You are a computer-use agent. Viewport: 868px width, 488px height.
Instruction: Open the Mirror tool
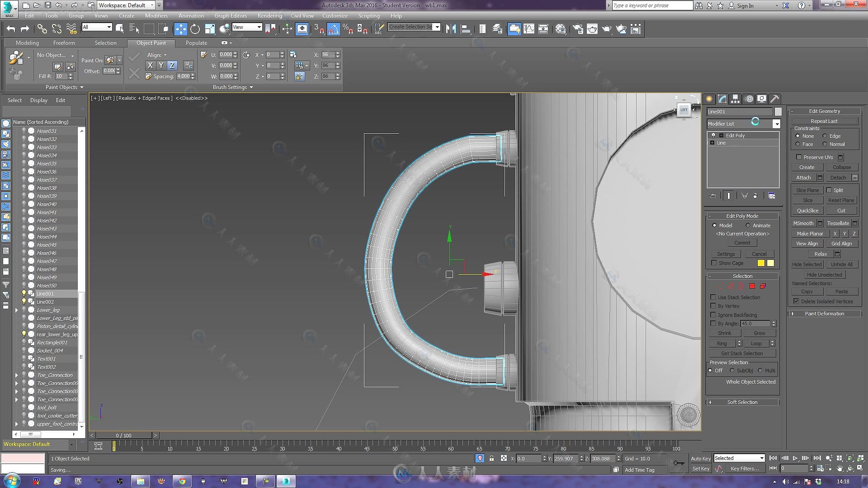coord(451,29)
